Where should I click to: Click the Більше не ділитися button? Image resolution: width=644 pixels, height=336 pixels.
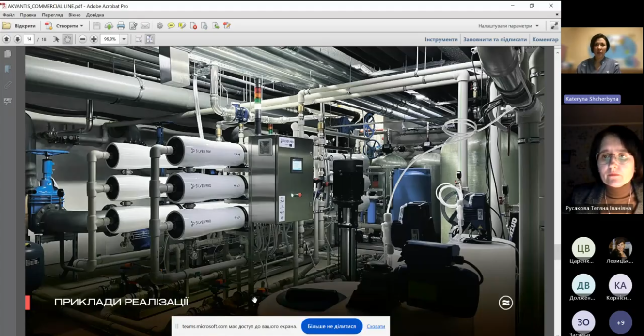tap(331, 326)
